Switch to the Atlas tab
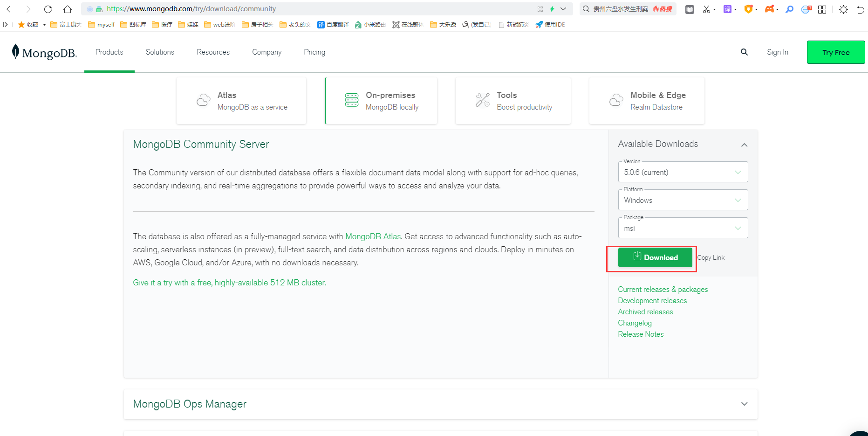Viewport: 868px width, 436px height. [241, 101]
